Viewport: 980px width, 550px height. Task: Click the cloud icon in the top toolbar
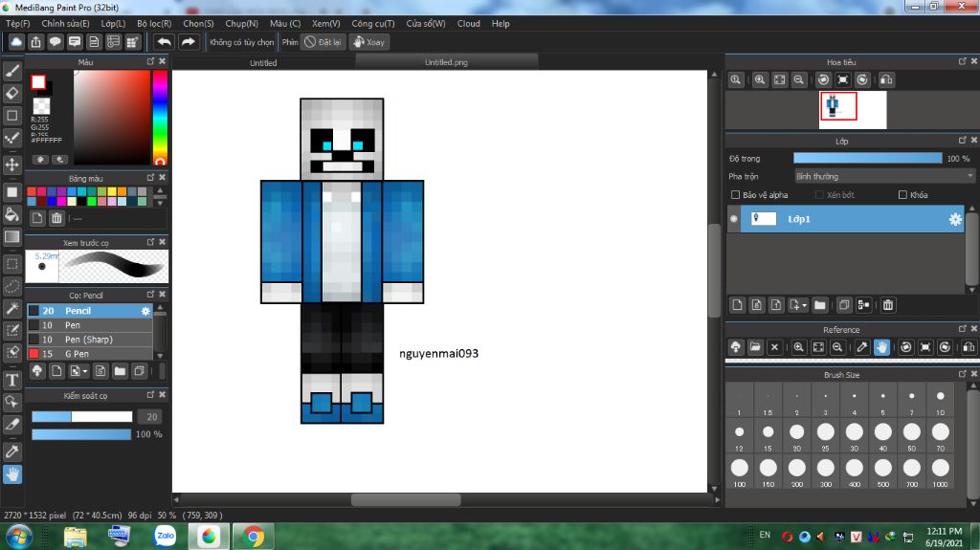point(16,42)
